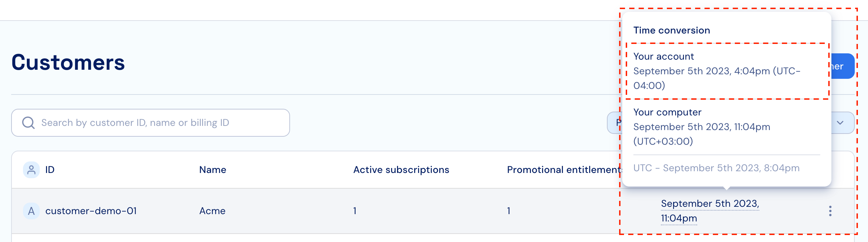Click the 'Time conversion' popover title
868x242 pixels.
672,30
